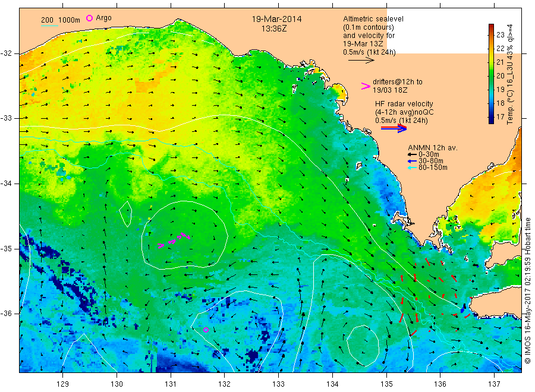Click the '19/03 18Z' drifter date text
This screenshot has height=392, width=535.
390,90
